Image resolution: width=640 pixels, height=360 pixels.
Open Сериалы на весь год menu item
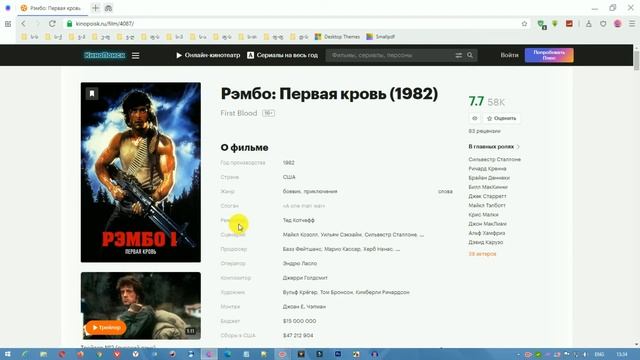click(x=282, y=55)
